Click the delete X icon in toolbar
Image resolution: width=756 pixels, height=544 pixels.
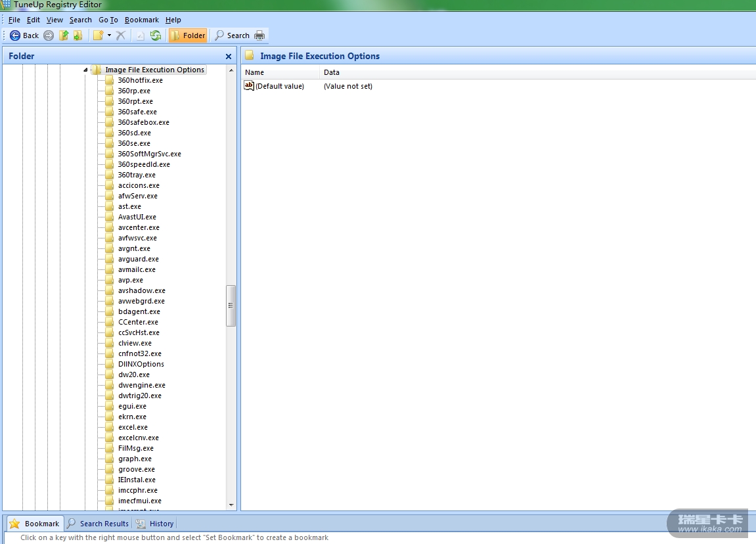121,35
